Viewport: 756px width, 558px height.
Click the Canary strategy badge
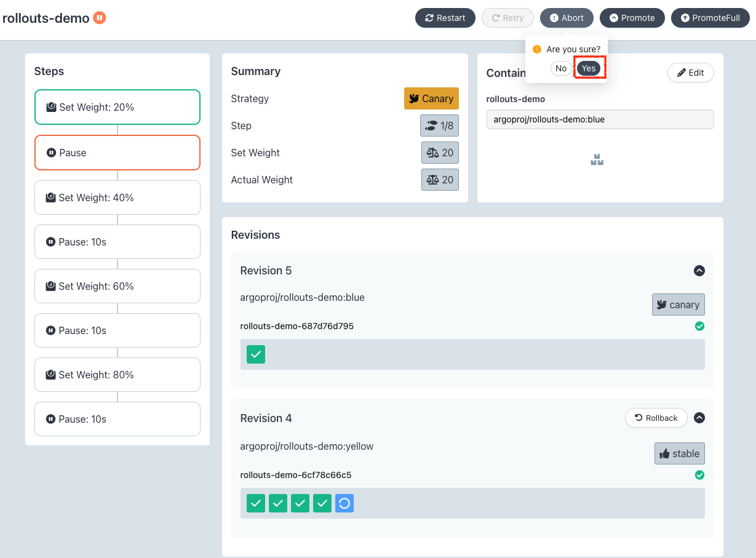tap(431, 98)
